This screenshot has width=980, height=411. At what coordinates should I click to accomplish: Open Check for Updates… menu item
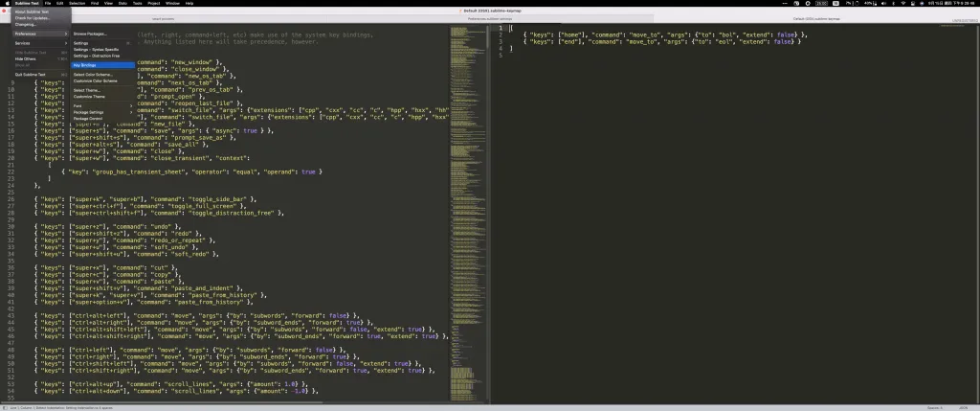[x=32, y=18]
